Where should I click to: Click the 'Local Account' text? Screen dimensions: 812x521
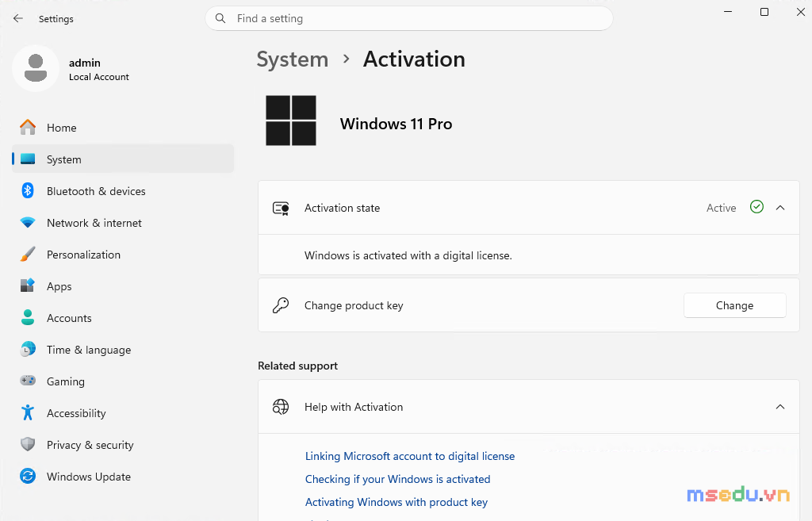tap(99, 77)
